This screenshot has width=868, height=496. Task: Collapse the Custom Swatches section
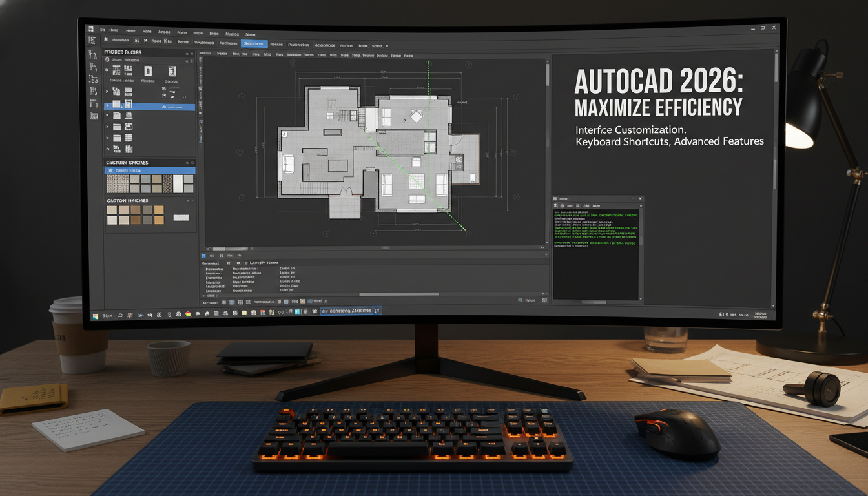tap(192, 162)
